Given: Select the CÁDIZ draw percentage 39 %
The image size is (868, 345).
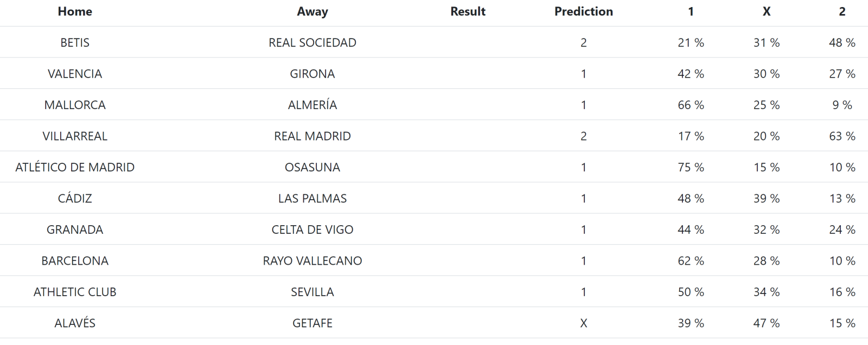Looking at the screenshot, I should 767,199.
